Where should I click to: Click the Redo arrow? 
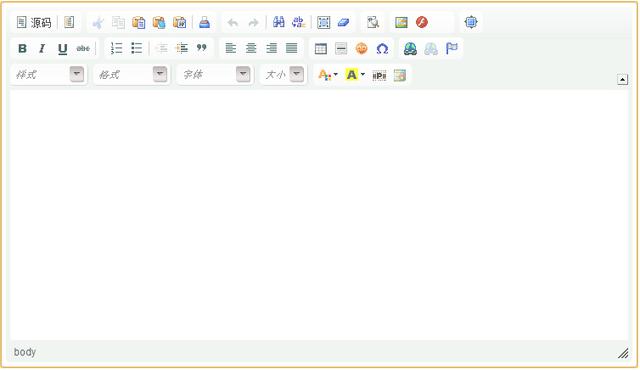click(x=253, y=22)
